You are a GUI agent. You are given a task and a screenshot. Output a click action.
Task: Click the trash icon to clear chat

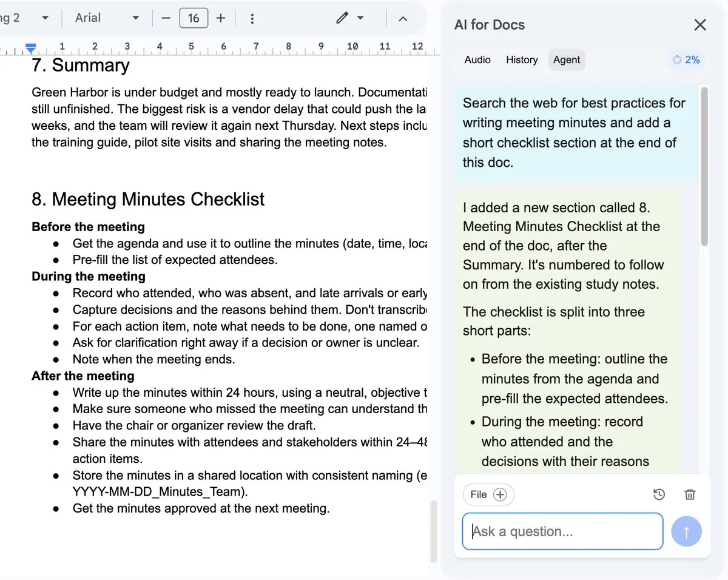coord(690,494)
